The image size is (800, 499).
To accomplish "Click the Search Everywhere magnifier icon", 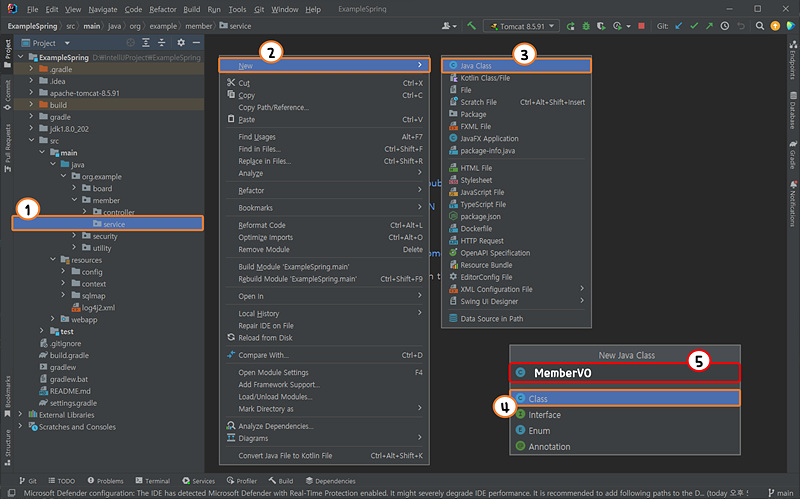I will [x=760, y=26].
